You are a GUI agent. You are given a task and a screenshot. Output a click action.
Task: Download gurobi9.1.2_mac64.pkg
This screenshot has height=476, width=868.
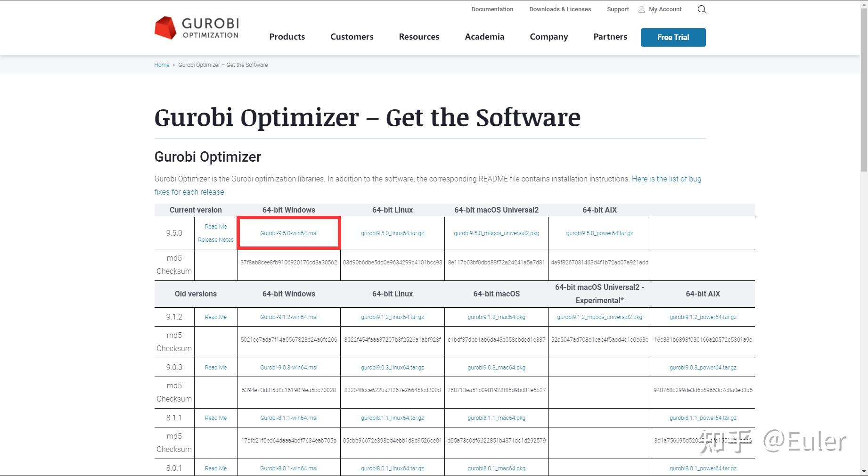pos(496,317)
